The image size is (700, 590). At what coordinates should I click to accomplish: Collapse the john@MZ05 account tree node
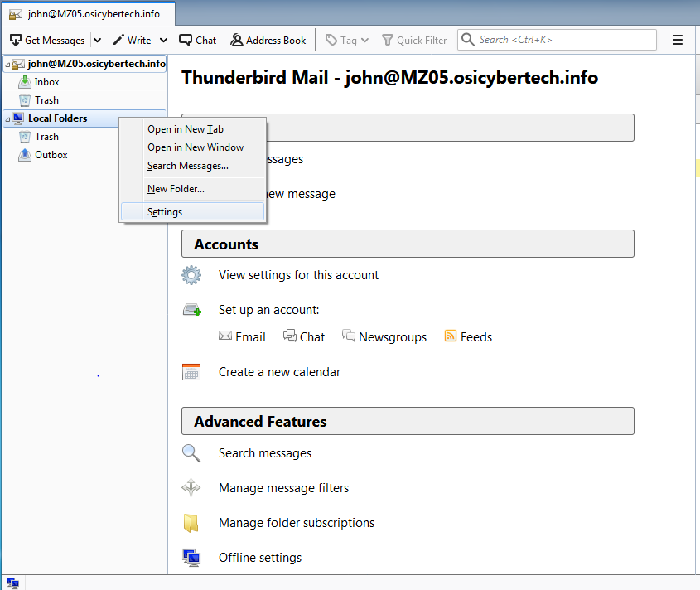click(x=7, y=65)
